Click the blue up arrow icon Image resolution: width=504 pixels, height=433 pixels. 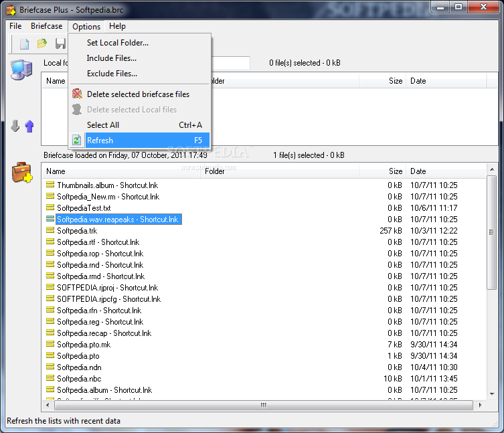[x=29, y=126]
